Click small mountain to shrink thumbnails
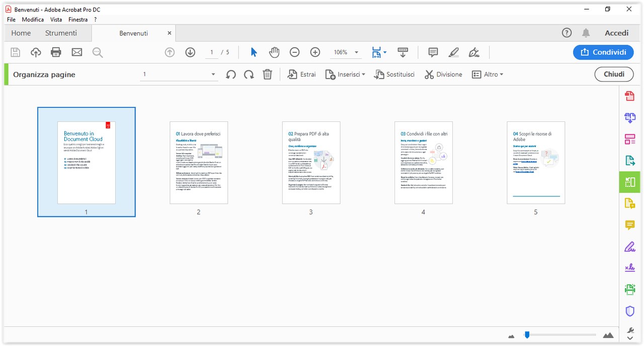The image size is (644, 346). tap(512, 336)
